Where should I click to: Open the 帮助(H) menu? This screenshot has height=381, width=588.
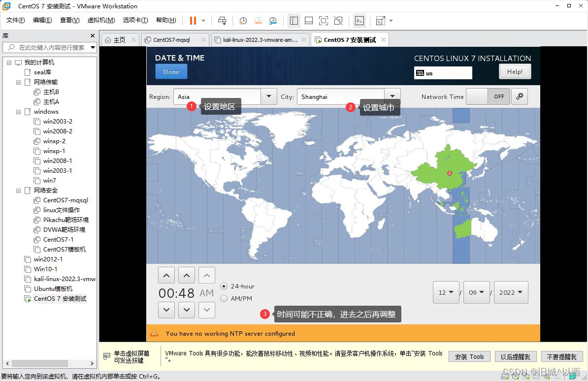(x=166, y=20)
